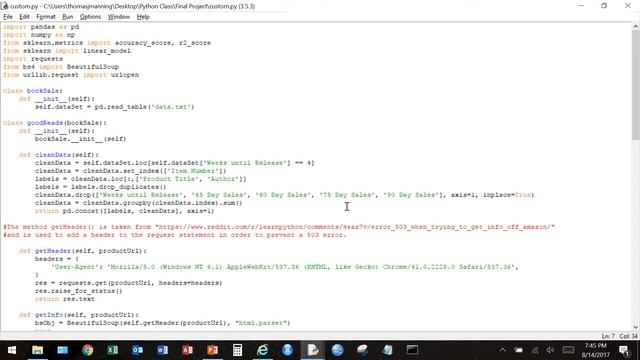640x360 pixels.
Task: Open File Explorer from taskbar
Action: [x=38, y=350]
